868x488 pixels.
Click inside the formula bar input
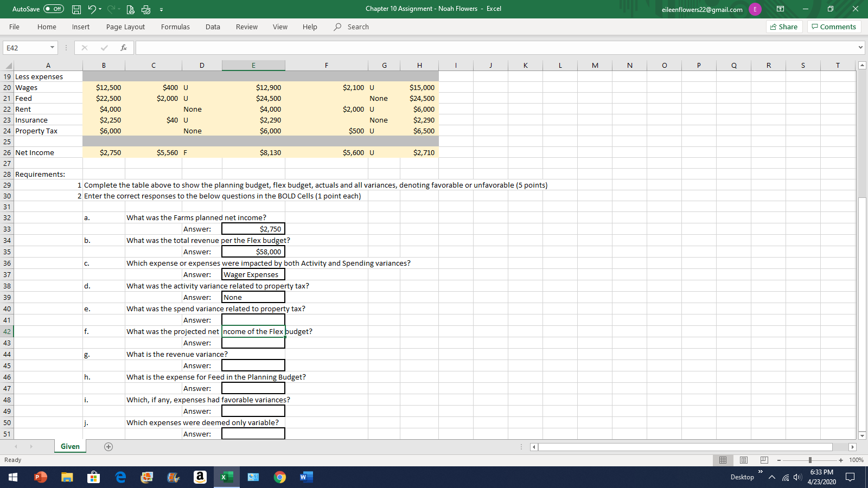click(x=495, y=48)
